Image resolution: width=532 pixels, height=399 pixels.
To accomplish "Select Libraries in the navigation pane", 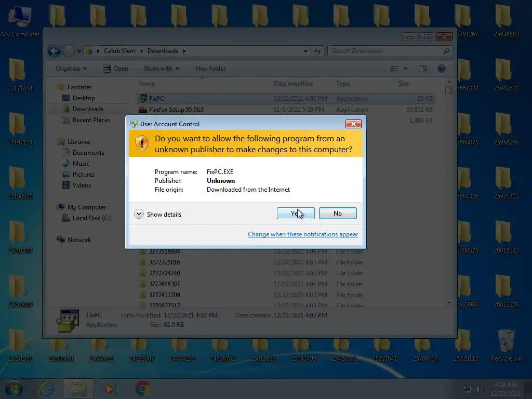I will pyautogui.click(x=74, y=142).
